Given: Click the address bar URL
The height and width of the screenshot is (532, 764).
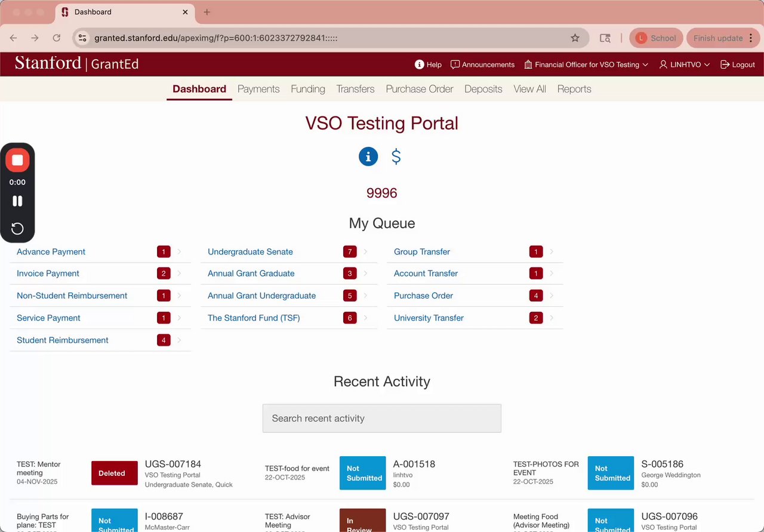Looking at the screenshot, I should tap(216, 38).
